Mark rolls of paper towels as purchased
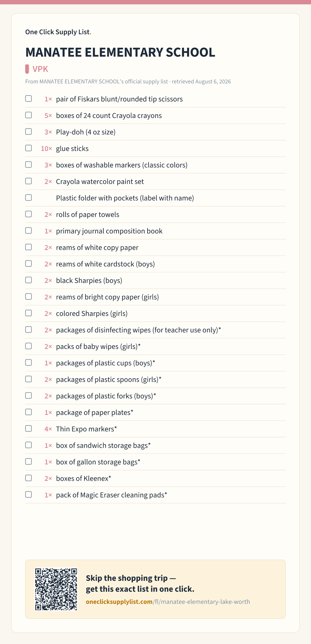Screen dimensions: 311x644 coord(28,214)
